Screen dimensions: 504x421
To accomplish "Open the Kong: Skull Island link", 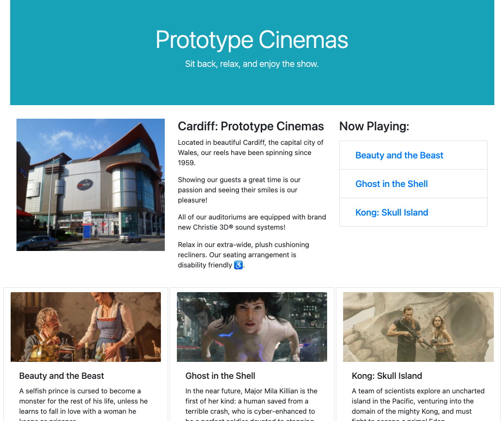I will pyautogui.click(x=392, y=212).
